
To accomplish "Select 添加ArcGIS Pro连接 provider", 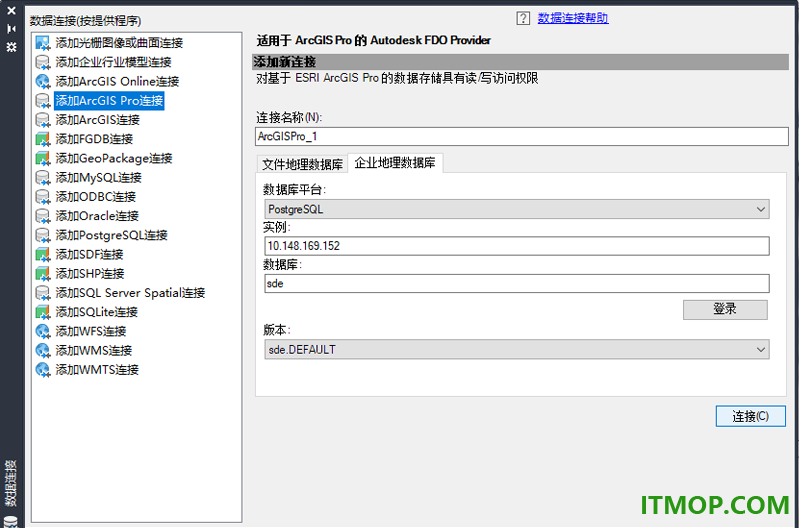I will (x=109, y=100).
